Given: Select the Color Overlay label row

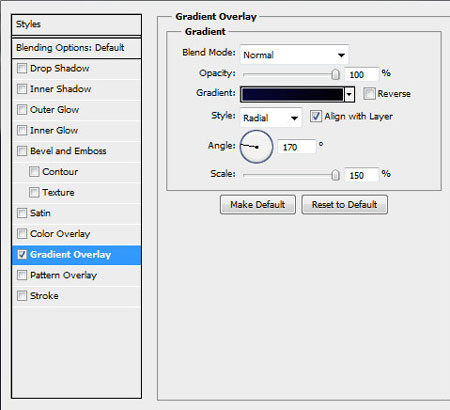Looking at the screenshot, I should tap(60, 234).
